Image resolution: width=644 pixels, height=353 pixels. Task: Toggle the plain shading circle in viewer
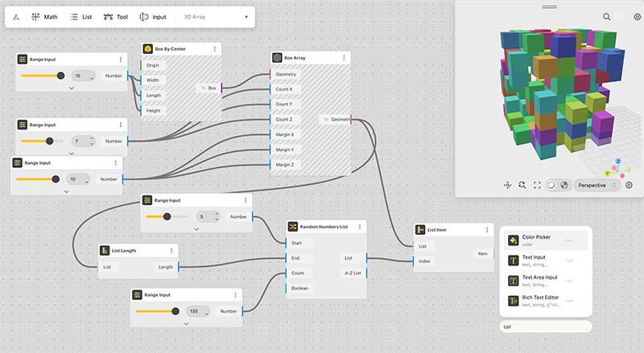pos(551,185)
